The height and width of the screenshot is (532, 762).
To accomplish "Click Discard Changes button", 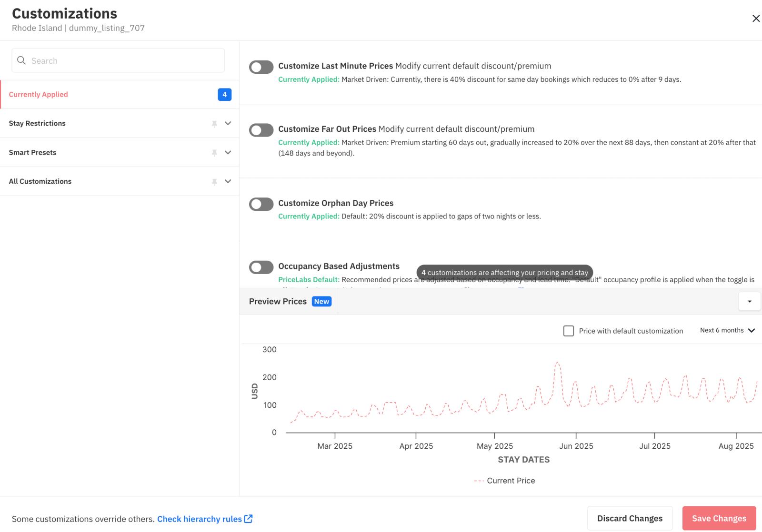I will coord(630,518).
